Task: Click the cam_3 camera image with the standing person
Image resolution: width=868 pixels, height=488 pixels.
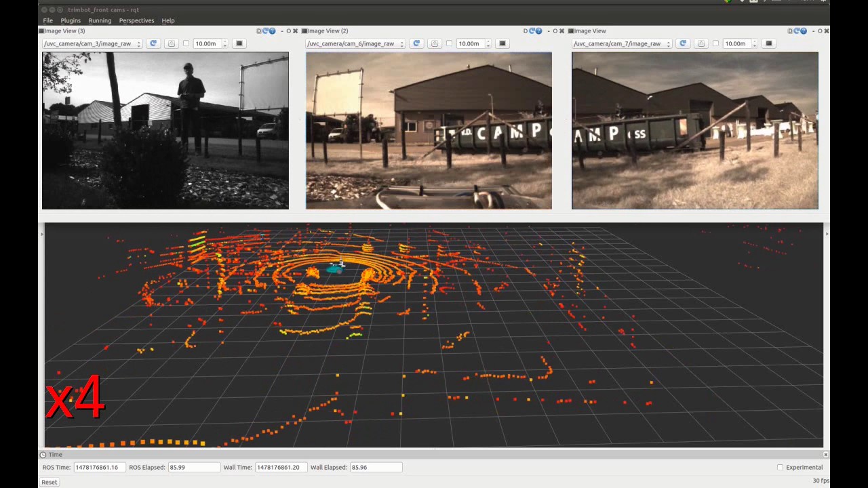Action: point(165,131)
